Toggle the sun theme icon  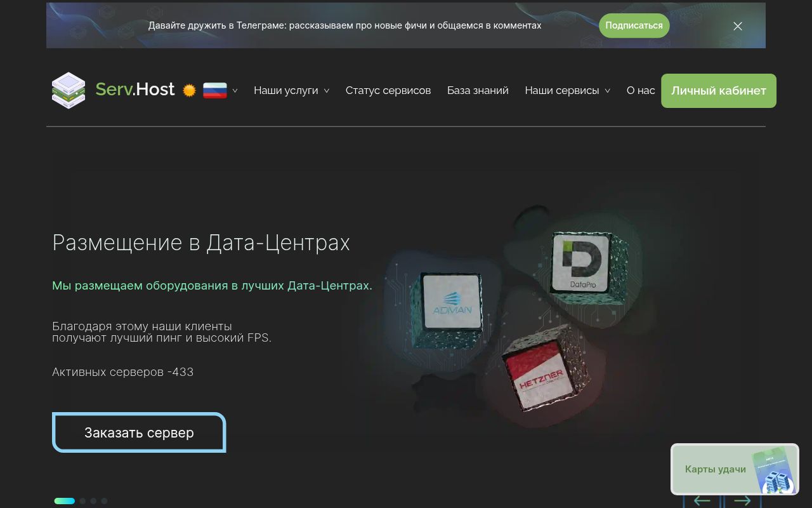click(x=189, y=90)
